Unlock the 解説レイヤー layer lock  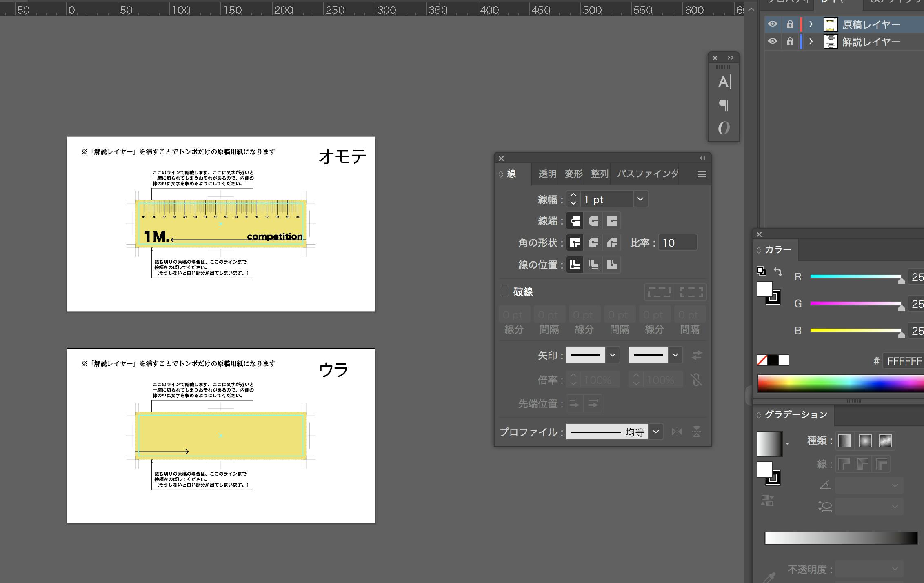tap(790, 42)
